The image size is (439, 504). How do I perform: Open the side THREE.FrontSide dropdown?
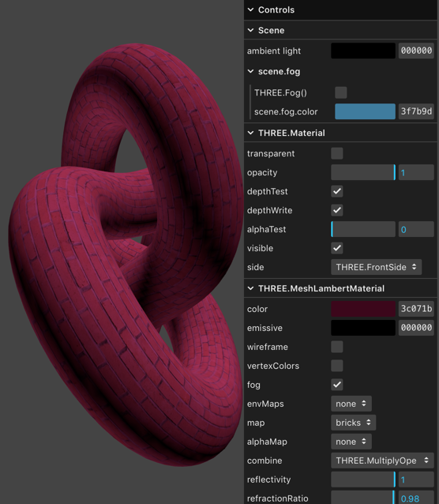pos(376,267)
